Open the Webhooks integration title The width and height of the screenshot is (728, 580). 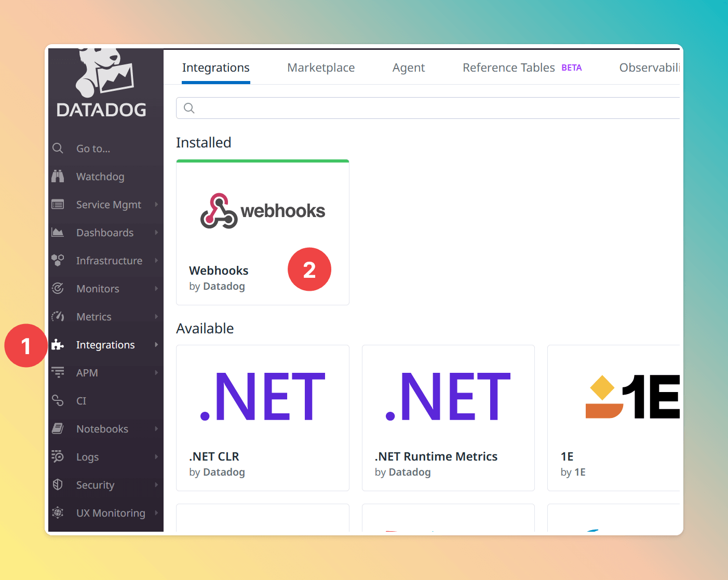click(x=219, y=271)
